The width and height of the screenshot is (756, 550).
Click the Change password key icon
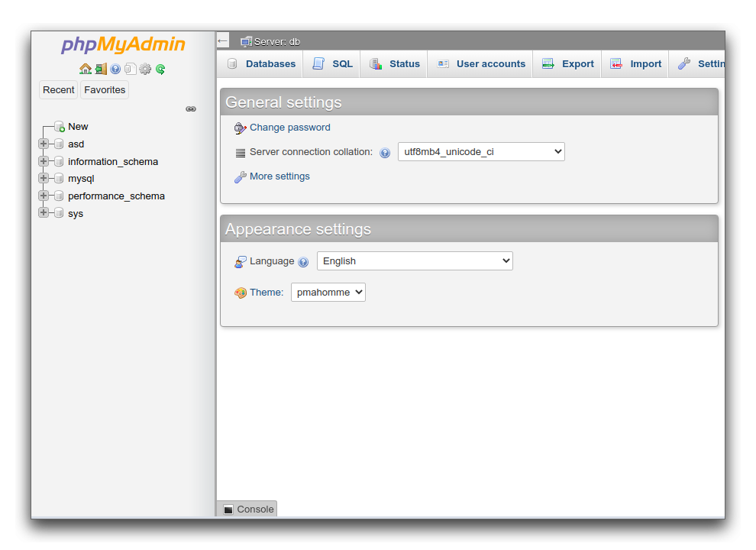click(x=240, y=128)
